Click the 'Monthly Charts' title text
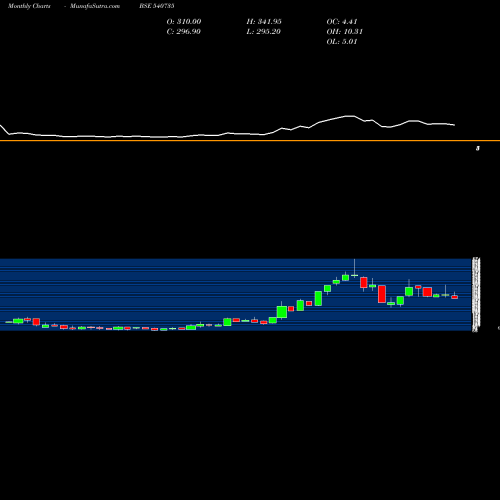The width and height of the screenshot is (500, 500). 29,6
